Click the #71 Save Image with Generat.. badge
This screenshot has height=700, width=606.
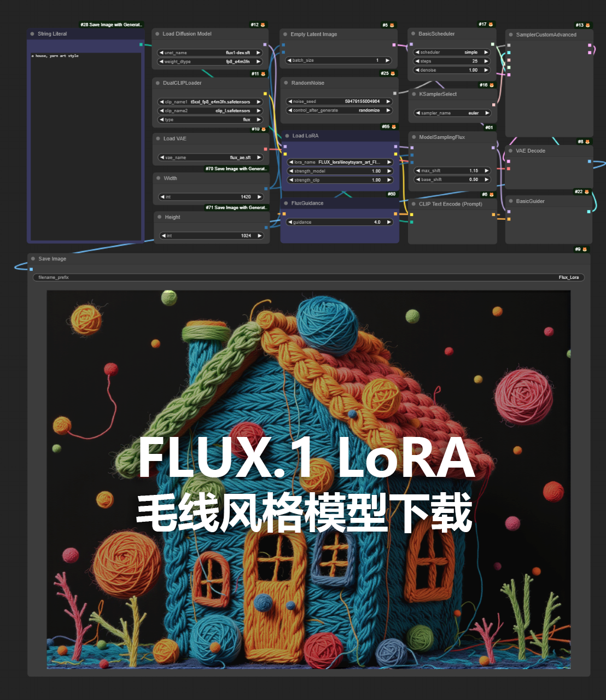coord(236,207)
